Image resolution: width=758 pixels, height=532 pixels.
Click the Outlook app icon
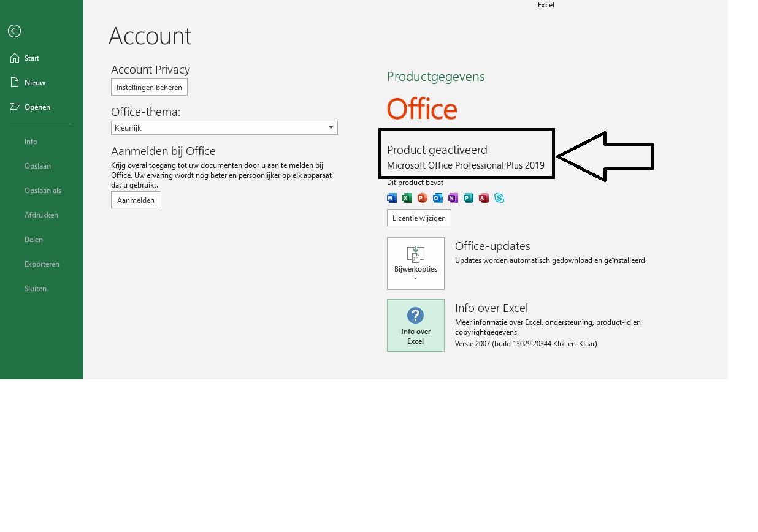click(438, 198)
